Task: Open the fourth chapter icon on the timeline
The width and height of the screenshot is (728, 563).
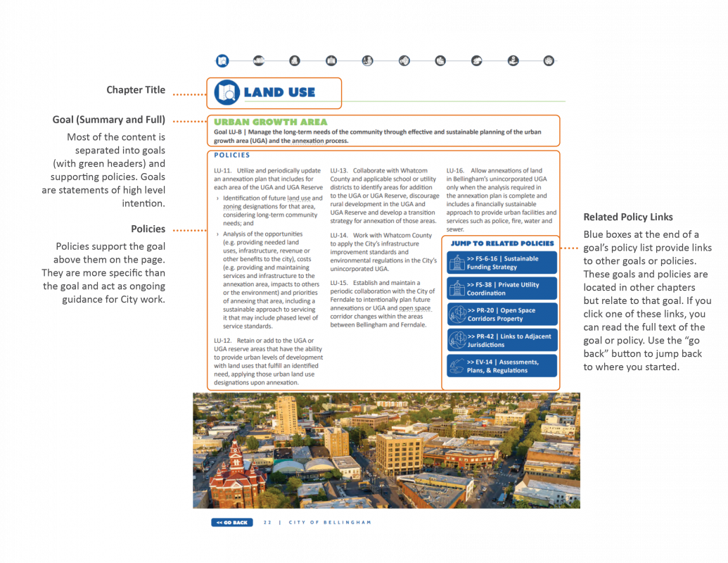Action: click(x=330, y=61)
